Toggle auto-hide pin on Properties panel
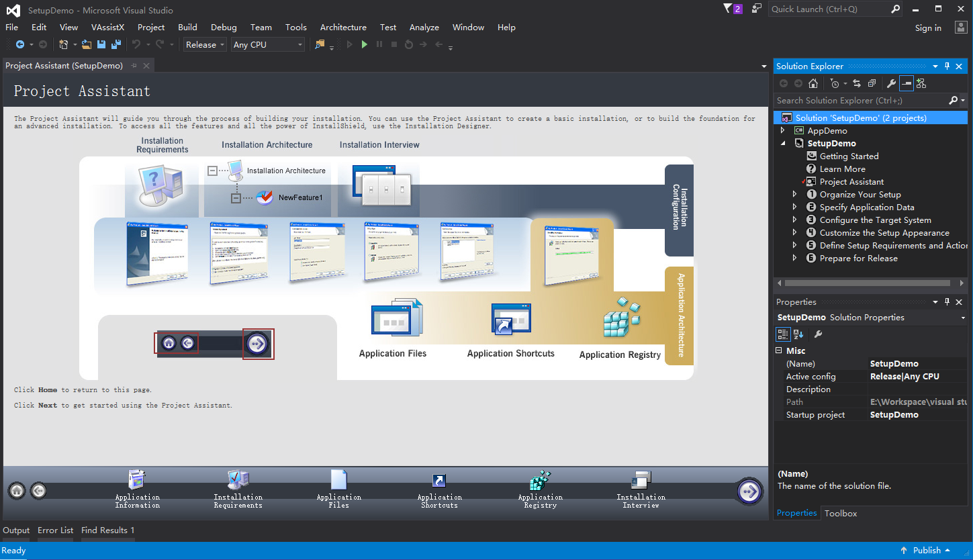The image size is (973, 560). 947,301
